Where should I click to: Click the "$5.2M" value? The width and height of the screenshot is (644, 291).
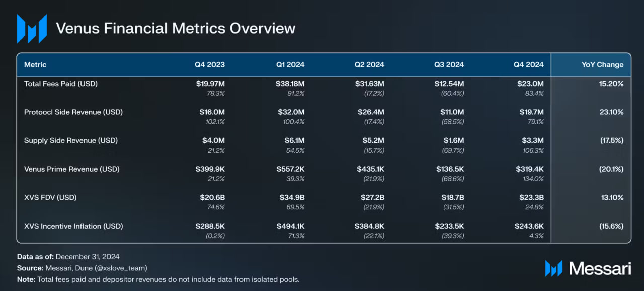pyautogui.click(x=373, y=140)
